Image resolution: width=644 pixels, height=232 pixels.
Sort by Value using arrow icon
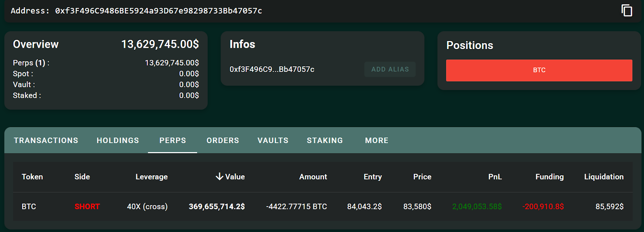[x=219, y=177]
